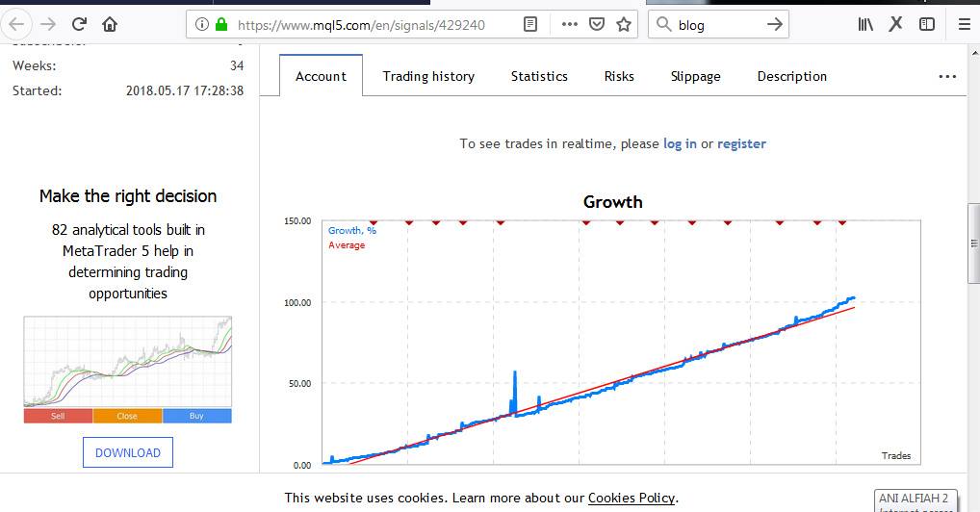
Task: Open the Cookies Policy link
Action: click(x=632, y=499)
